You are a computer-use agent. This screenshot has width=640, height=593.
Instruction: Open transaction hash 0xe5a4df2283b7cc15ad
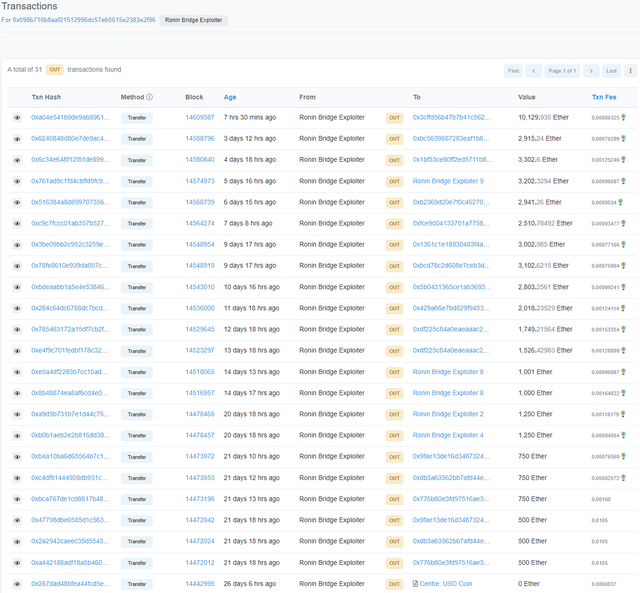(x=69, y=372)
